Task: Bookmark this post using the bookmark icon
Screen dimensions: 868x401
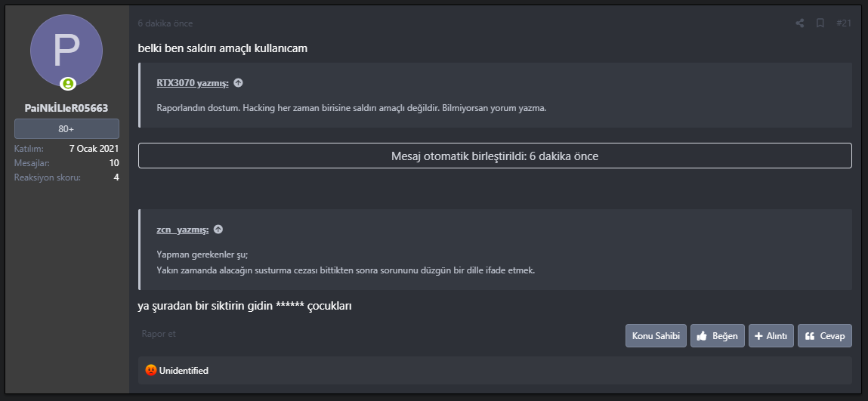Action: click(820, 23)
